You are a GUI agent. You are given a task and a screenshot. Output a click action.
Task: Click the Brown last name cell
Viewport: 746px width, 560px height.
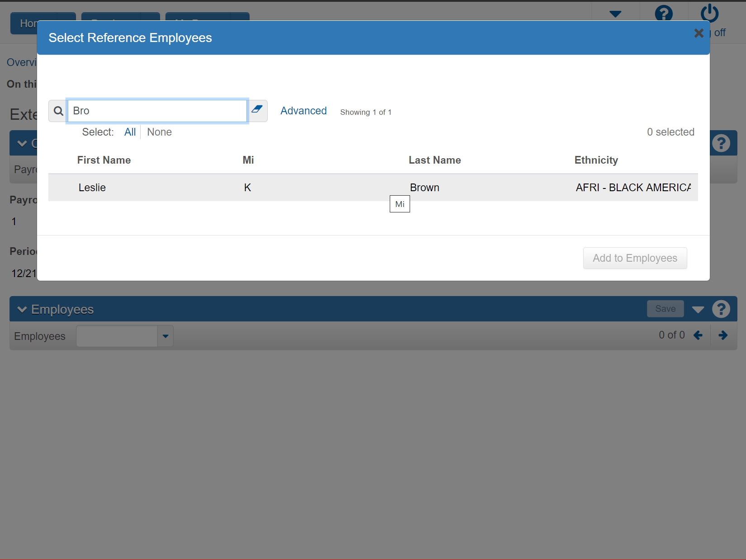[x=425, y=188]
